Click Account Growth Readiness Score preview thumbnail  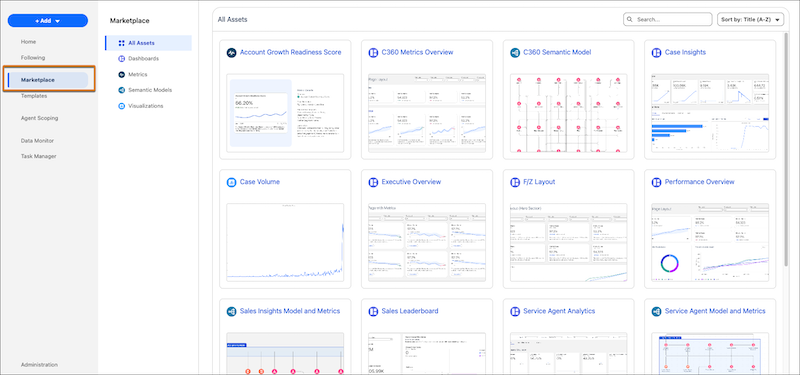[285, 113]
